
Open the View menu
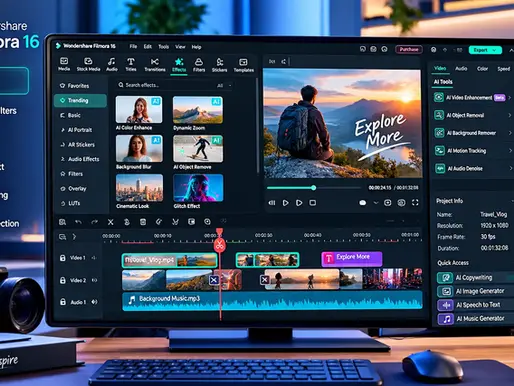point(180,47)
